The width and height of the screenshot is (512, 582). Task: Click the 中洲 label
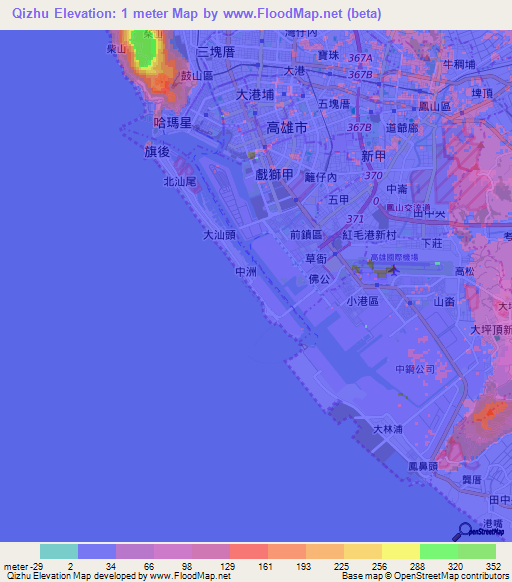coord(246,272)
